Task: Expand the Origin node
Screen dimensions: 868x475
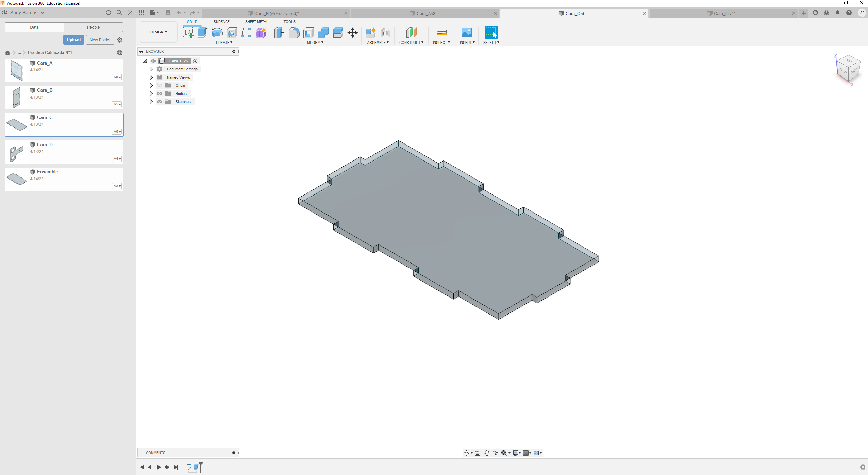Action: pyautogui.click(x=151, y=85)
